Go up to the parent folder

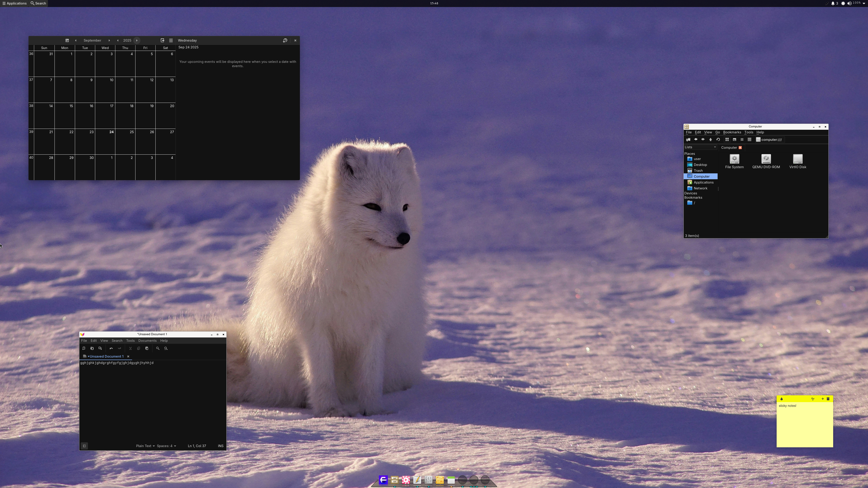click(711, 139)
